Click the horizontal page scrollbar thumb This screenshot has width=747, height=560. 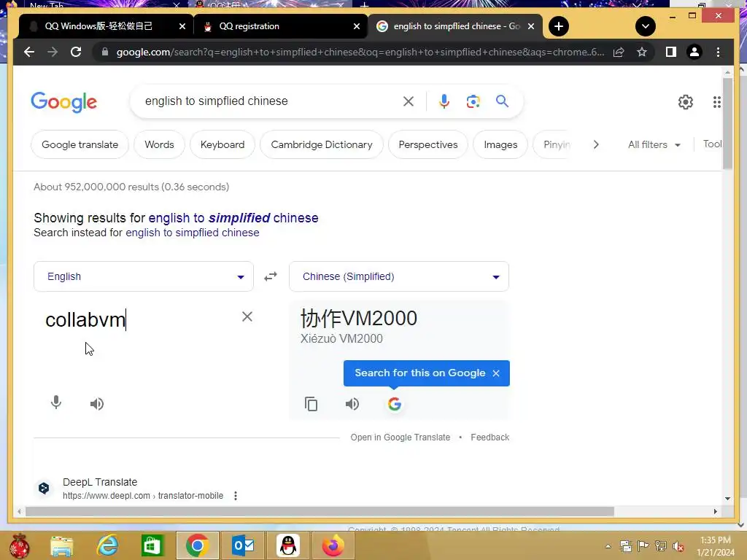point(320,511)
